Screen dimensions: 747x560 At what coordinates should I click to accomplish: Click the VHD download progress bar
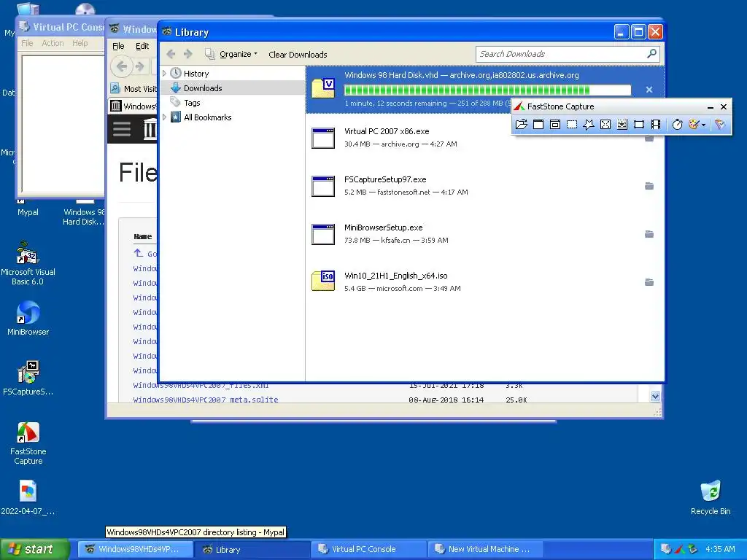[487, 90]
